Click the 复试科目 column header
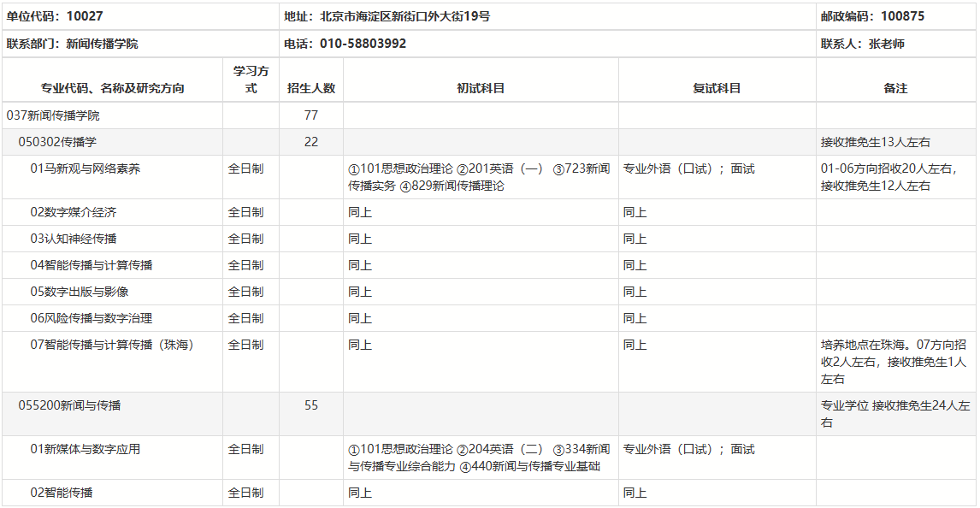The image size is (980, 508). 717,88
